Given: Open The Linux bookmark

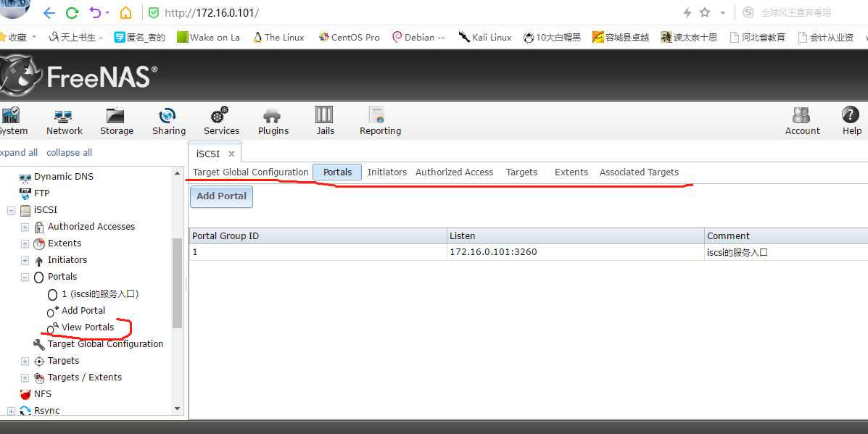Looking at the screenshot, I should 278,37.
